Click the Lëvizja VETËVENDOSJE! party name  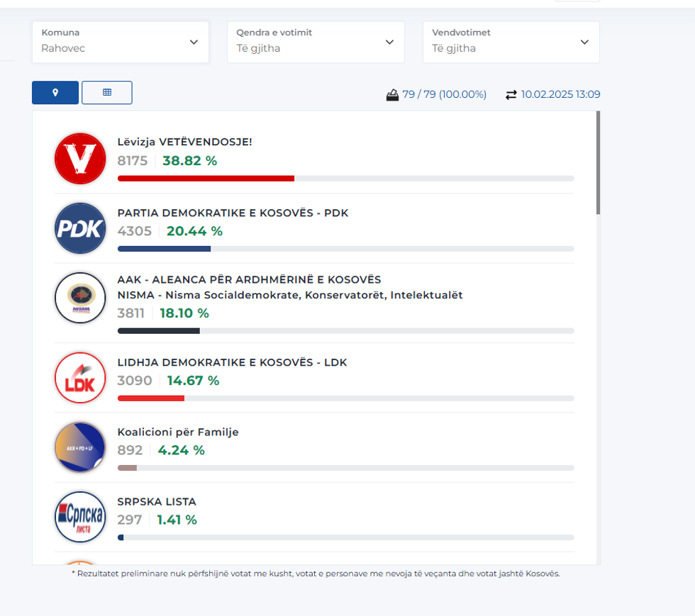pos(184,142)
